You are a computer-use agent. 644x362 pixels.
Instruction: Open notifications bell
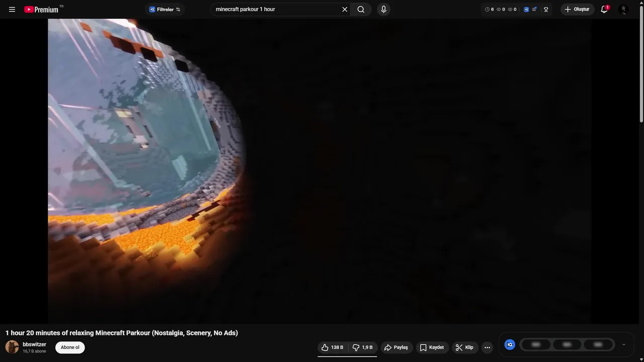tap(604, 10)
